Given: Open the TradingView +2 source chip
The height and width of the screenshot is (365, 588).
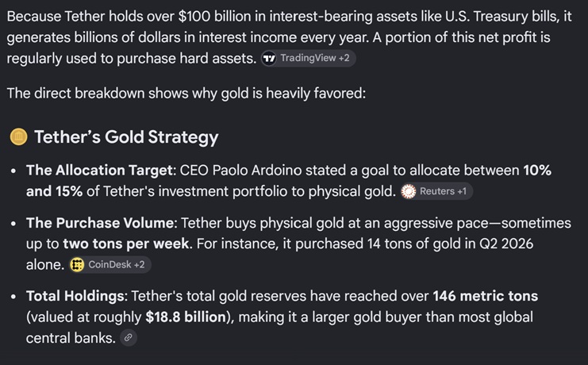Looking at the screenshot, I should point(308,59).
